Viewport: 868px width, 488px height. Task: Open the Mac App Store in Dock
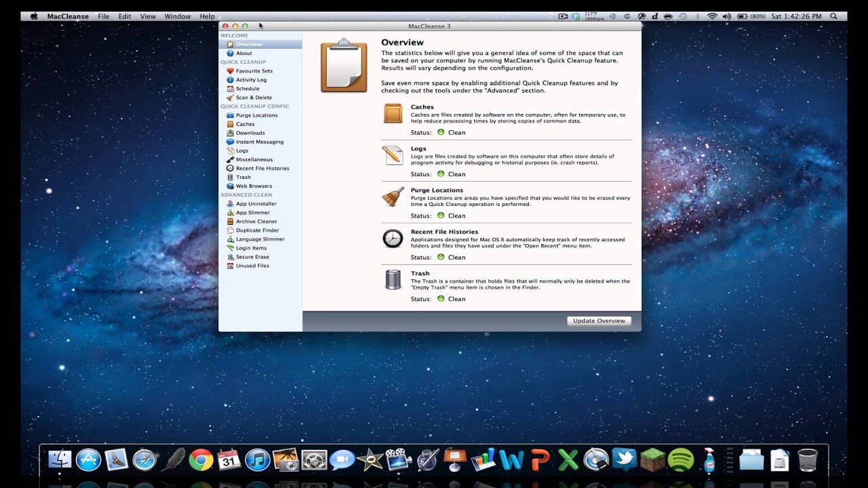(88, 460)
